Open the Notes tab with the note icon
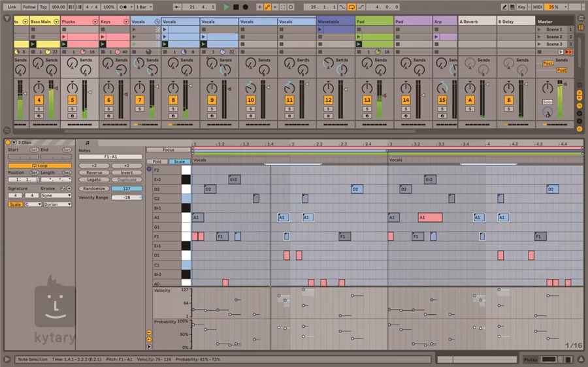588x367 pixels. [87, 142]
